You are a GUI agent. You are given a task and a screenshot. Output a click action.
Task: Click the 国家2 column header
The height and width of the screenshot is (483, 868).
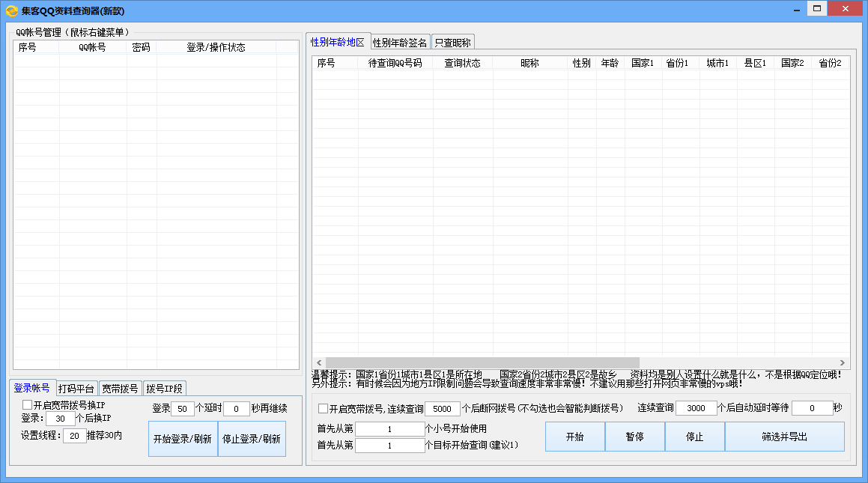coord(792,63)
